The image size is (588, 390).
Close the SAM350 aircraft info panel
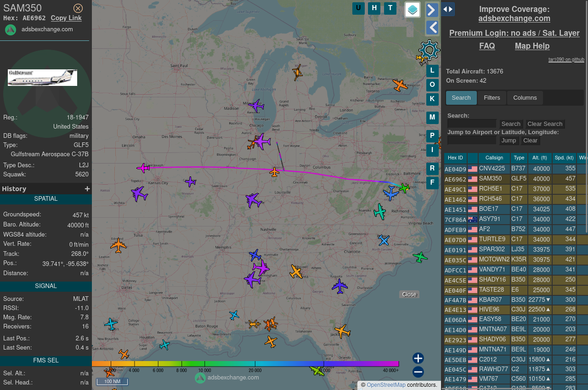click(x=78, y=8)
